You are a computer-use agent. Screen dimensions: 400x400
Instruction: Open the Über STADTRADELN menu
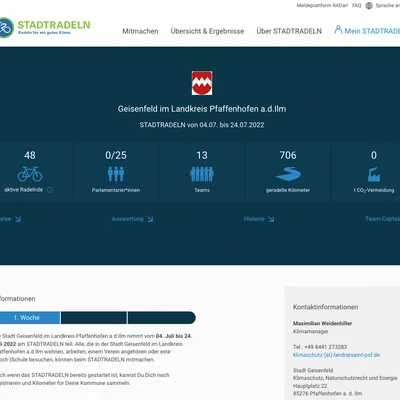pos(289,31)
